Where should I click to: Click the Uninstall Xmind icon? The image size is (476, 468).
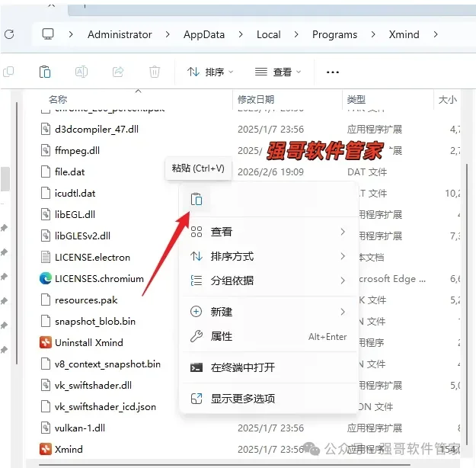tap(46, 342)
